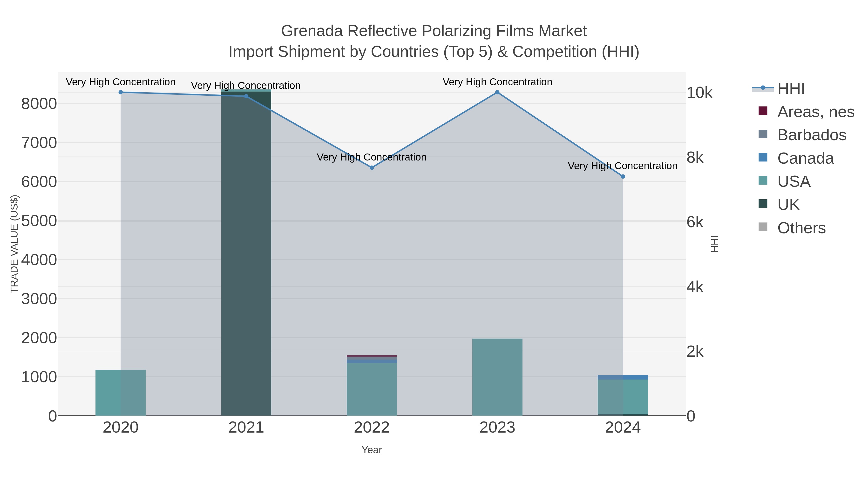
Task: Click the 2022 x-axis label
Action: click(372, 428)
